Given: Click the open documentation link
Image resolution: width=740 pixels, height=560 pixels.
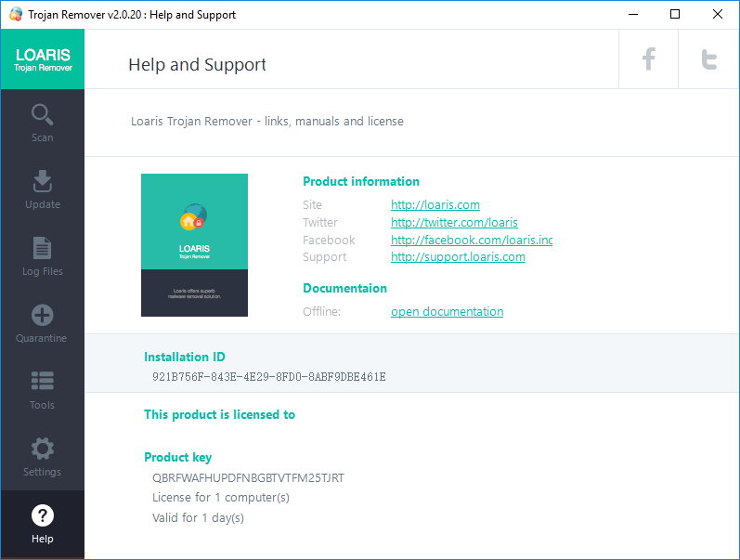Looking at the screenshot, I should coord(447,312).
